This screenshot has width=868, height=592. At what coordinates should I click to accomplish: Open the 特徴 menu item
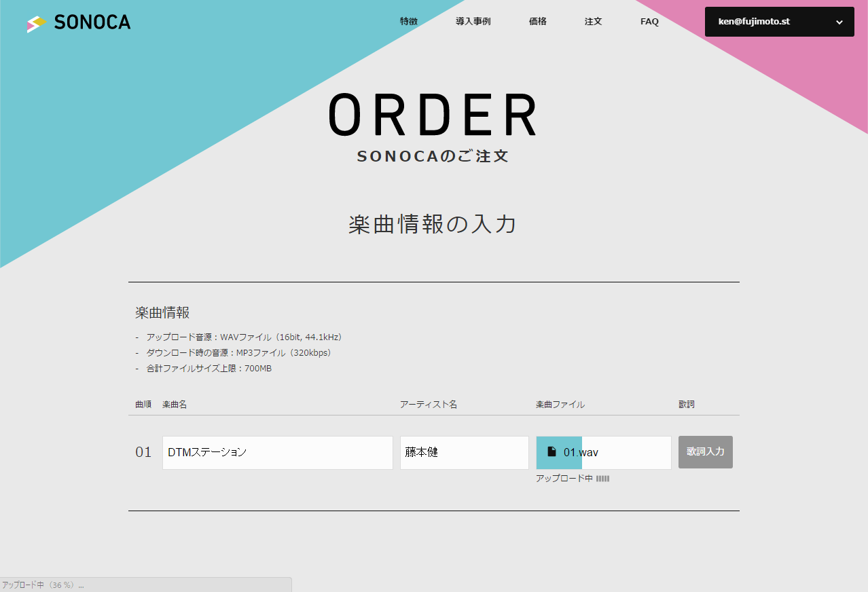pos(409,22)
